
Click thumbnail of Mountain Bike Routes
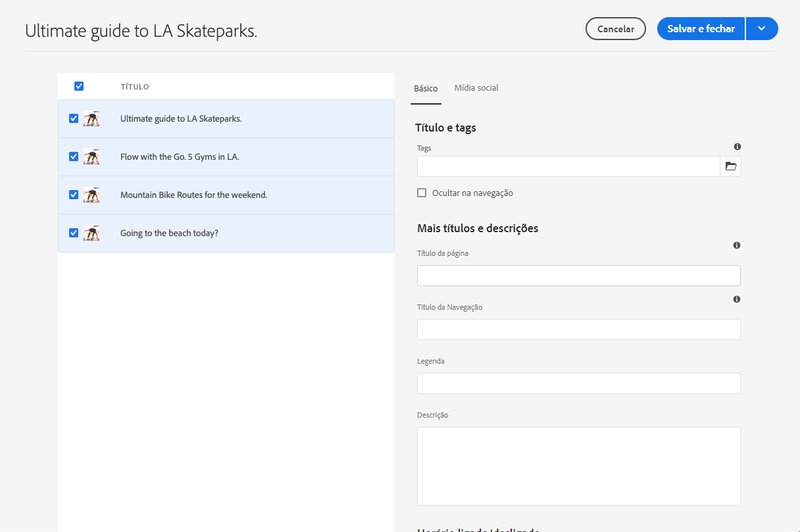coord(91,195)
